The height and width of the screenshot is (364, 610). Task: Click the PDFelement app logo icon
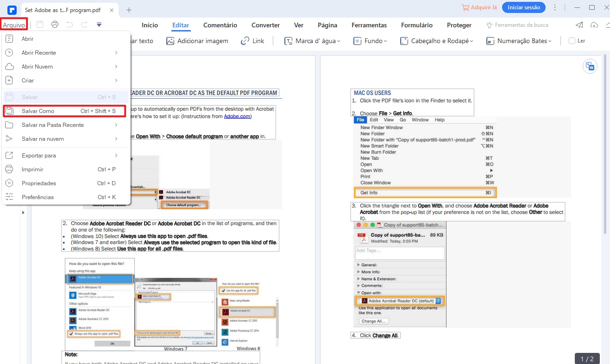click(x=12, y=9)
